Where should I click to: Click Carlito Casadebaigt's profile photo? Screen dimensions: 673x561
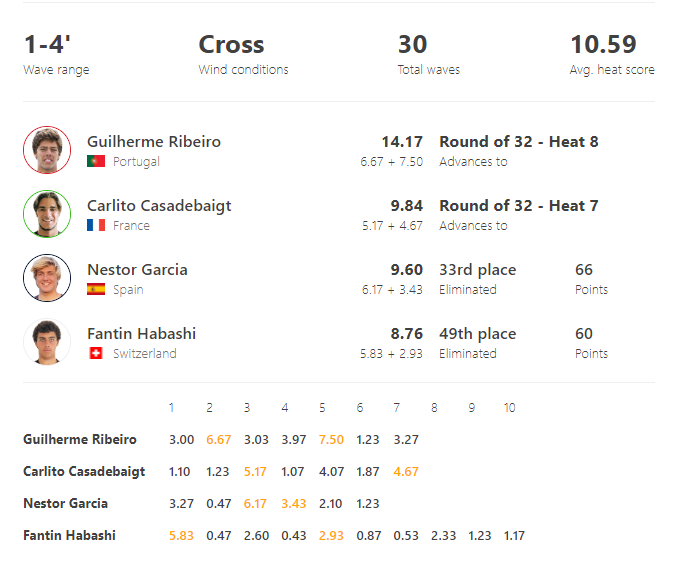tap(47, 214)
